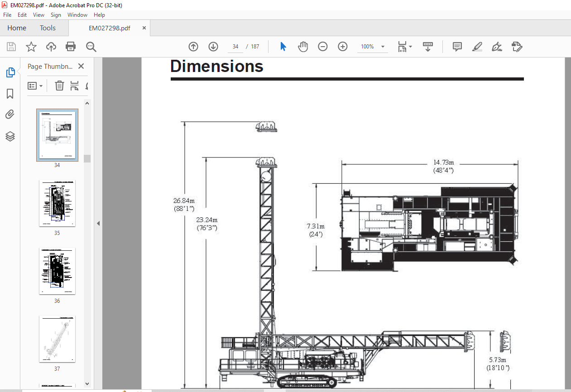571x392 pixels.
Task: Go to previous page arrow
Action: pyautogui.click(x=193, y=47)
